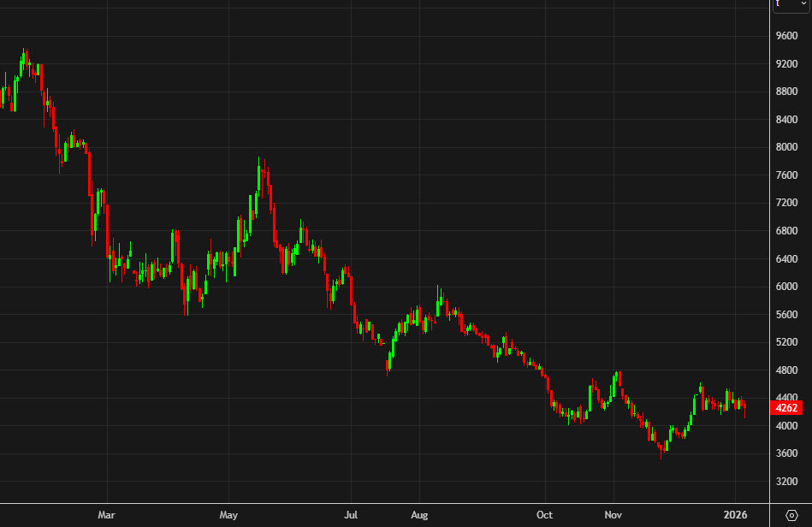Click the Oct marker on the bottom axis
Image resolution: width=812 pixels, height=527 pixels.
click(545, 515)
